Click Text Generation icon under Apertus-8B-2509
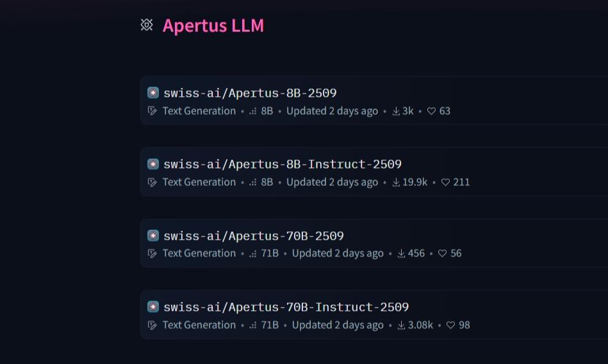 coord(152,111)
